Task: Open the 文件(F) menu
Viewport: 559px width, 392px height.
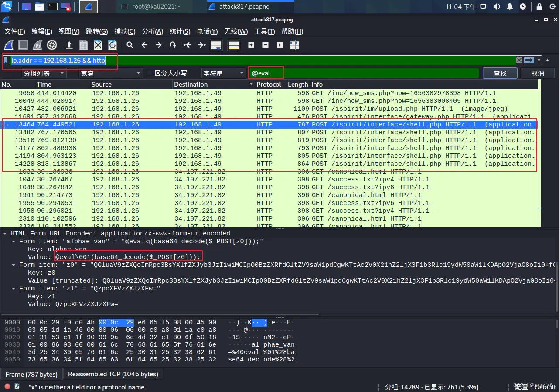Action: (x=15, y=31)
